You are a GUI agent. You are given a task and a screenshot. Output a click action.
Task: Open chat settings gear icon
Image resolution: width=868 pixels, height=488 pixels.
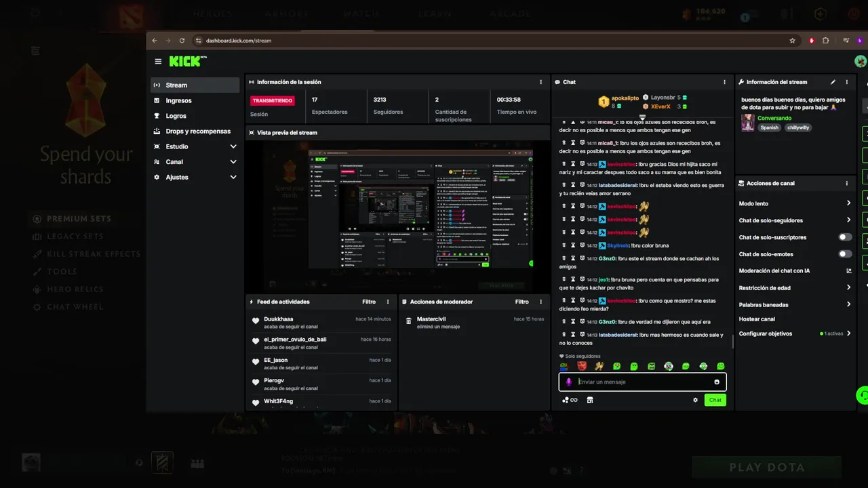pyautogui.click(x=695, y=400)
